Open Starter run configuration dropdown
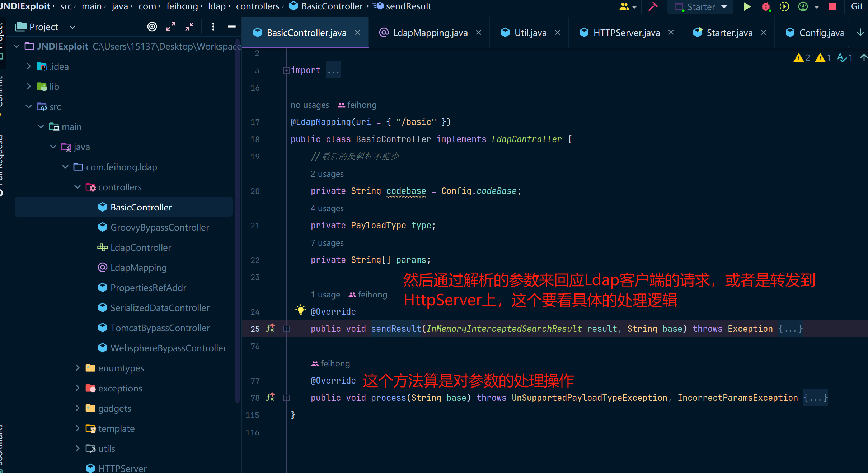868x473 pixels. pos(701,7)
